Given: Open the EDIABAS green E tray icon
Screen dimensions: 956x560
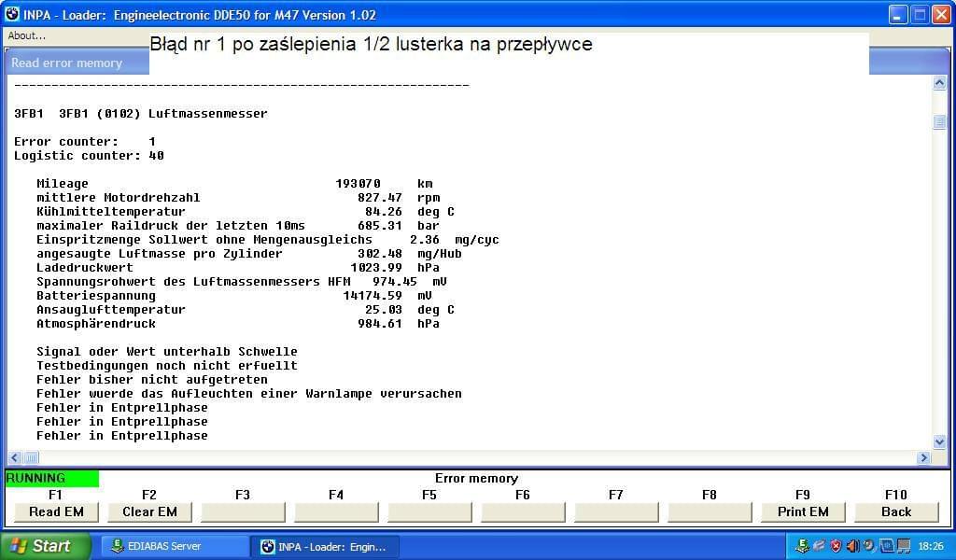Looking at the screenshot, I should pos(802,546).
